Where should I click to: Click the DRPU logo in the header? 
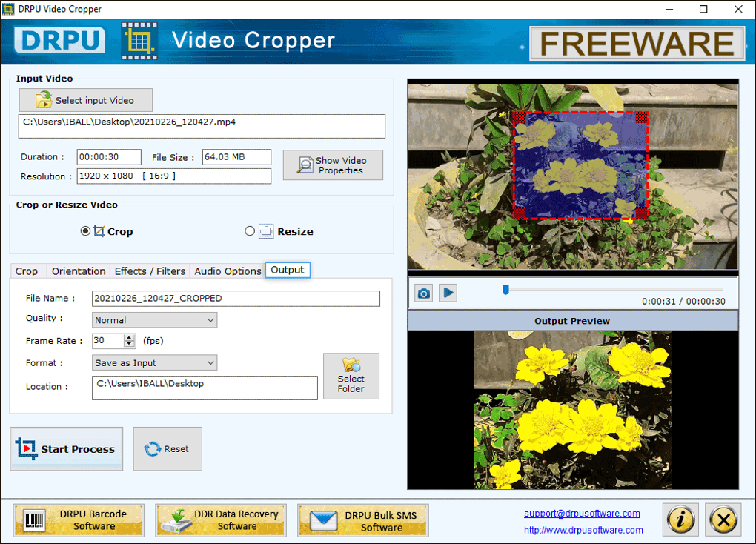(x=60, y=40)
